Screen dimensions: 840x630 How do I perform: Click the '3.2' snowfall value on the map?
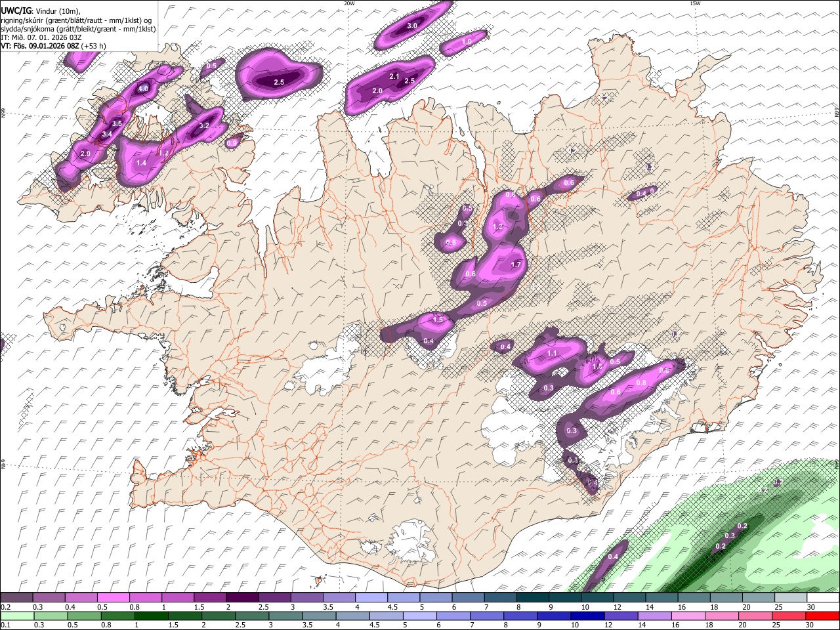tap(203, 125)
